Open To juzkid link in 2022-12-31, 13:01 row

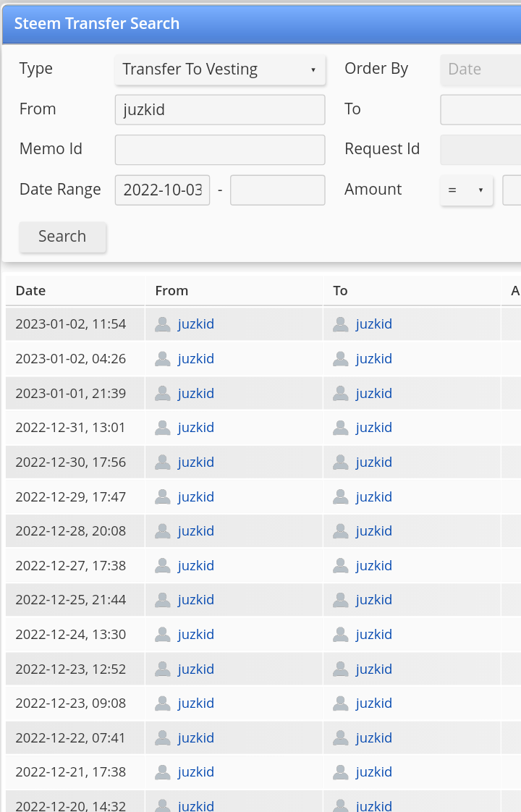pos(374,428)
